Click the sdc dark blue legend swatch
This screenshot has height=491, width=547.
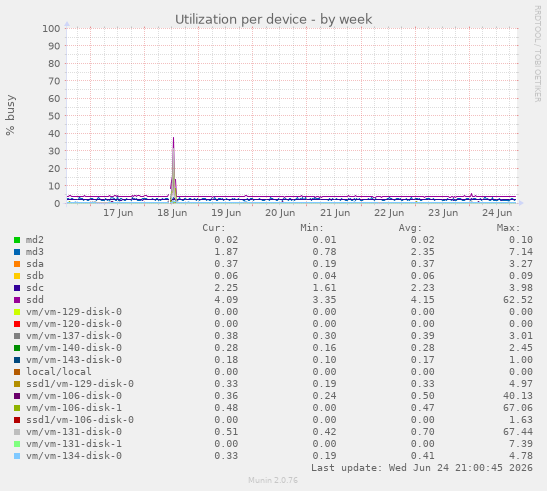[17, 288]
